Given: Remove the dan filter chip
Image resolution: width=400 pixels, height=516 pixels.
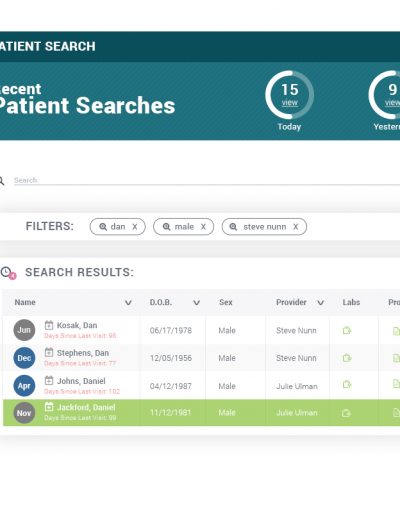Looking at the screenshot, I should (x=135, y=227).
